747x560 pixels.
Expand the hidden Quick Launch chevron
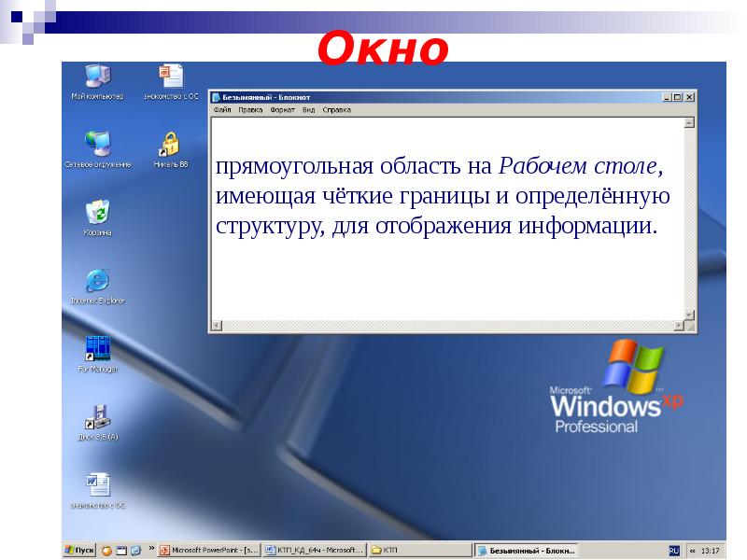150,551
